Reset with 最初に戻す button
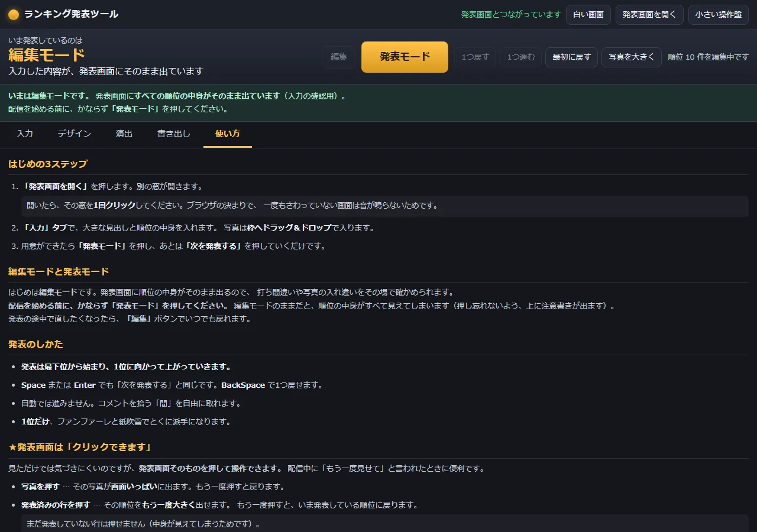This screenshot has width=757, height=532. point(571,57)
